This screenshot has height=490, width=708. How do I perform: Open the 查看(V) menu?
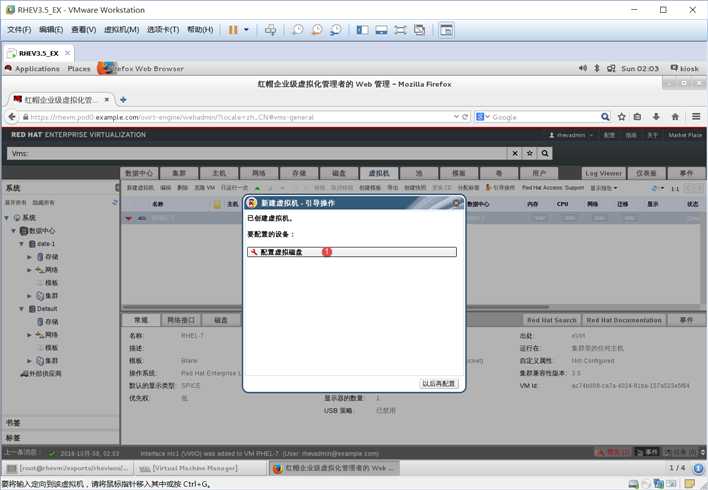[84, 30]
